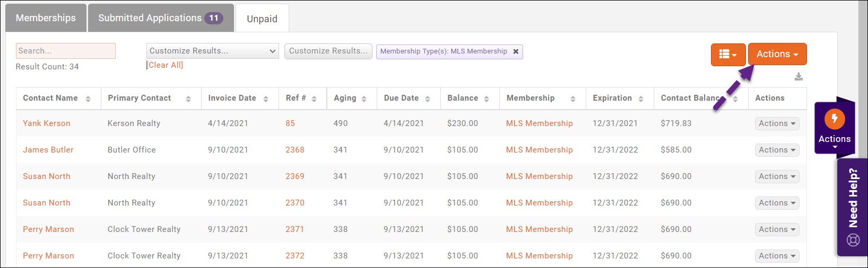Open the orange Actions dropdown button

(x=777, y=55)
